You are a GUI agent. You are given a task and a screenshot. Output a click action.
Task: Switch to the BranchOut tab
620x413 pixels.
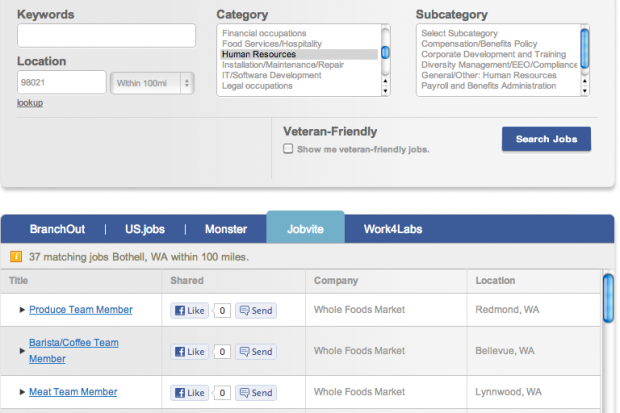tap(57, 229)
